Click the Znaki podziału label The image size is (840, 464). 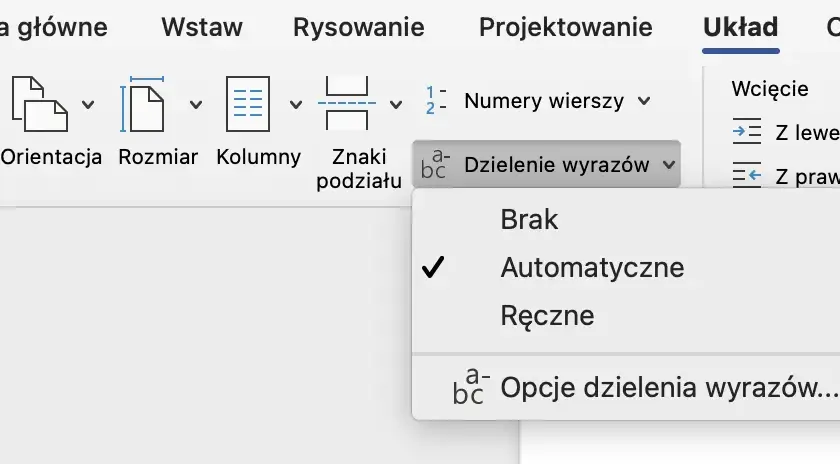[x=359, y=168]
